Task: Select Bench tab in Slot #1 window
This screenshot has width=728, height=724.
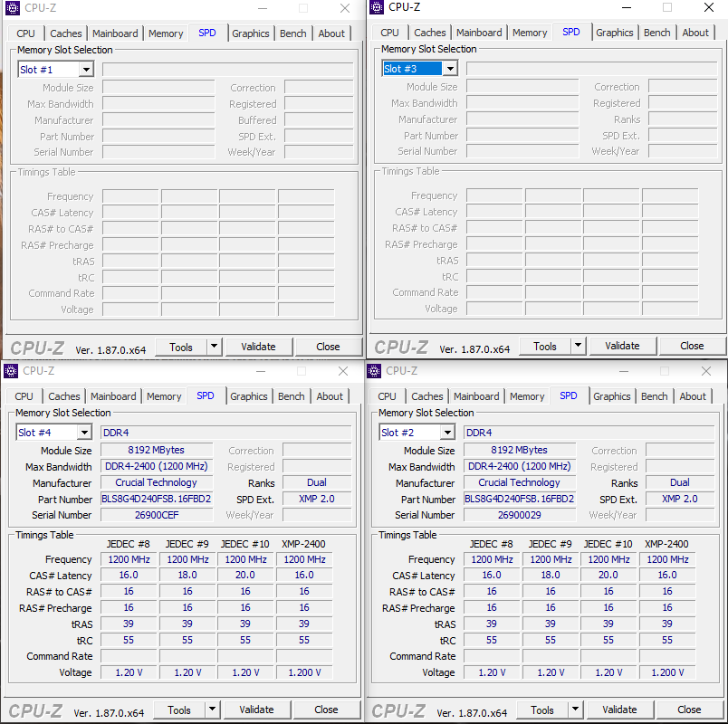Action: 293,33
